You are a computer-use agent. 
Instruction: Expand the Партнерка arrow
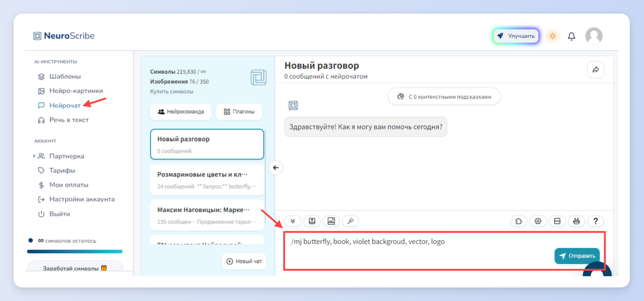(34, 156)
